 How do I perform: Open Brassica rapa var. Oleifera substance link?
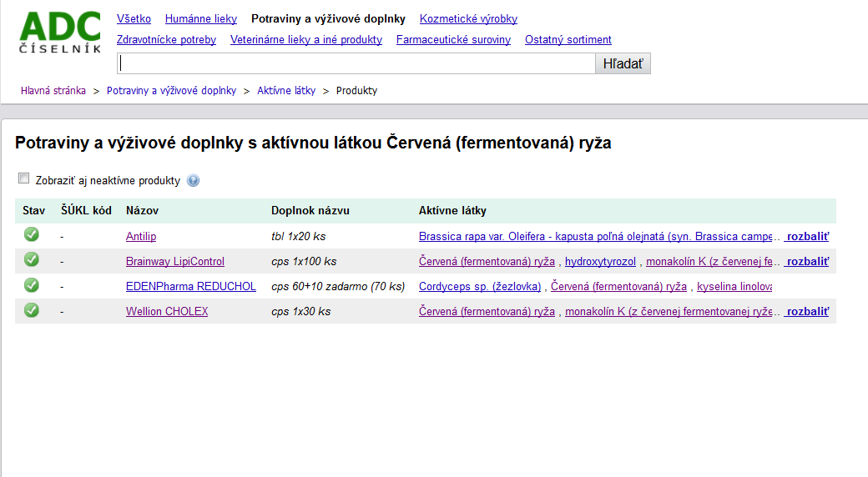coord(596,236)
